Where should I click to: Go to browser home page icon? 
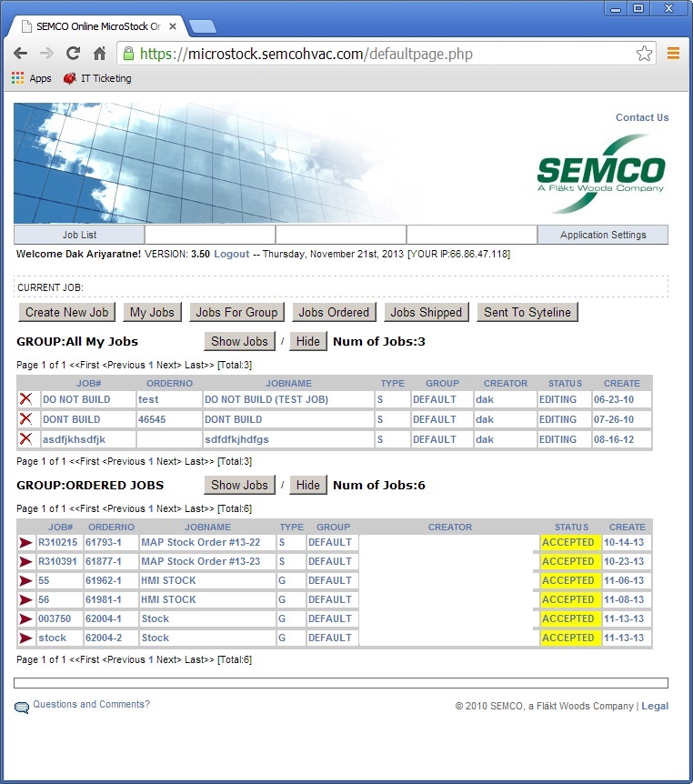(100, 54)
